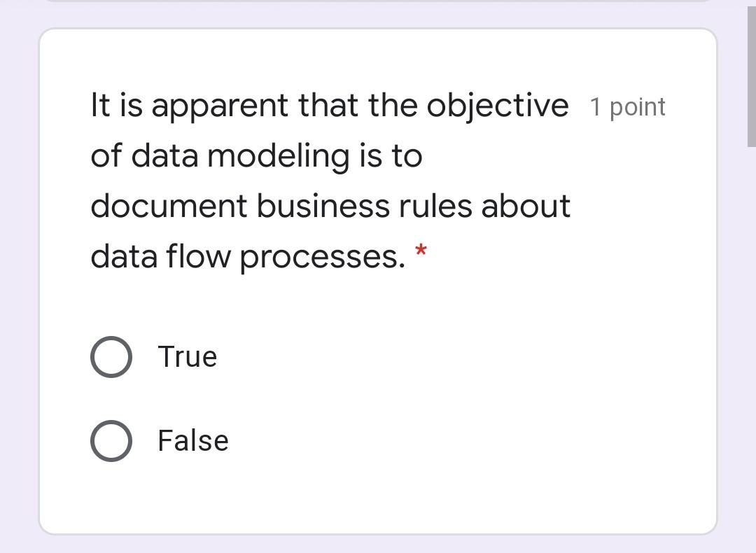Screen dimensions: 756x553
Task: Click the top edge of the question card
Action: (x=378, y=30)
